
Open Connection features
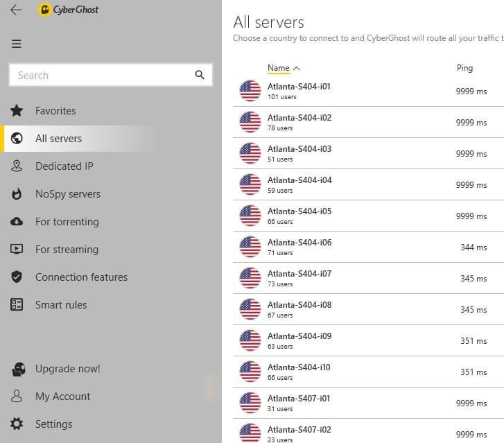pos(81,277)
